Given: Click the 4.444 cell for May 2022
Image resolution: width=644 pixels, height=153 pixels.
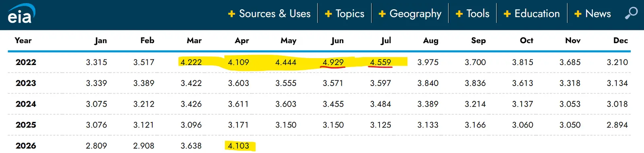Looking at the screenshot, I should point(286,62).
